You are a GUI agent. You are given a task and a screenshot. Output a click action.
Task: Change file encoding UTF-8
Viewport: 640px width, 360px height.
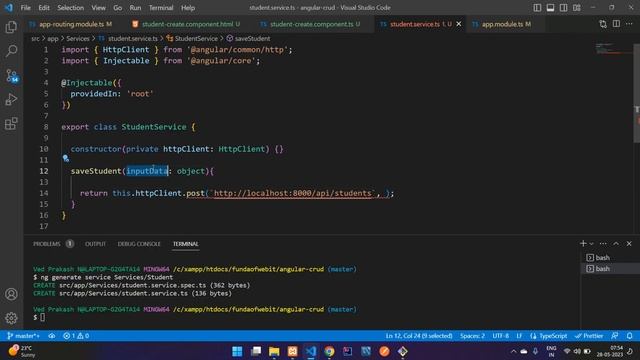pyautogui.click(x=500, y=336)
